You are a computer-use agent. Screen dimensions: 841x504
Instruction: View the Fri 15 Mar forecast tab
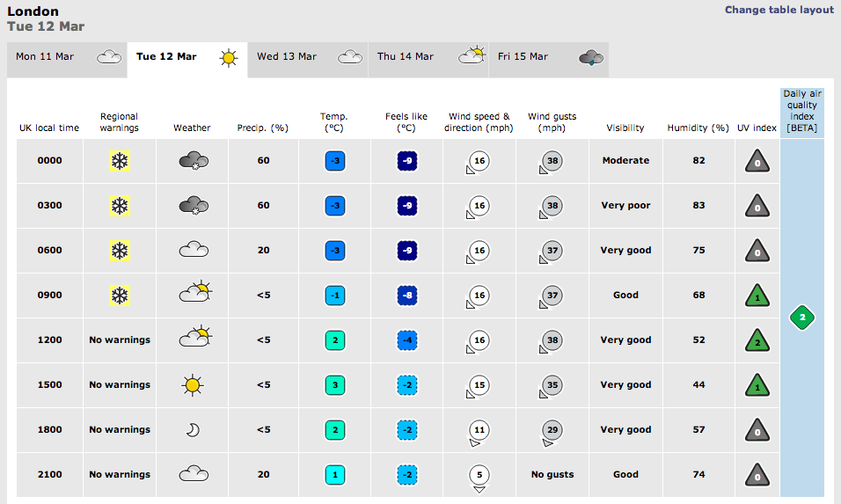point(548,60)
